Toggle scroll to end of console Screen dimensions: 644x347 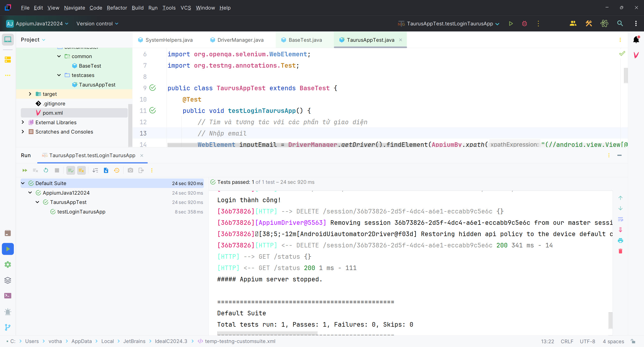click(x=620, y=230)
